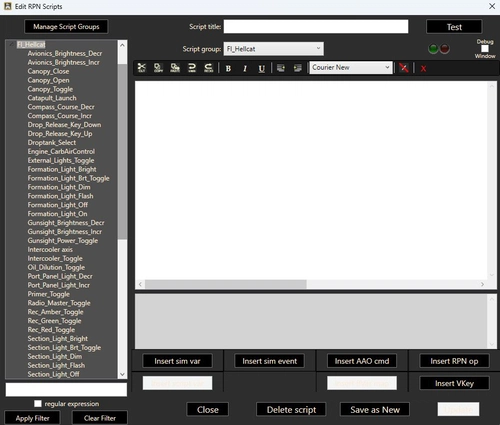Click the Paste icon in the editor toolbar
500x425 pixels.
[175, 68]
